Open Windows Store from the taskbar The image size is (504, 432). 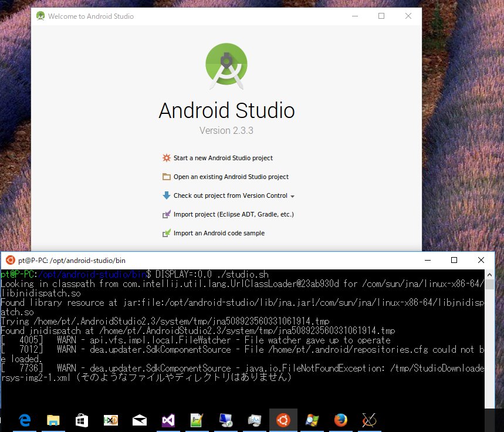click(82, 420)
